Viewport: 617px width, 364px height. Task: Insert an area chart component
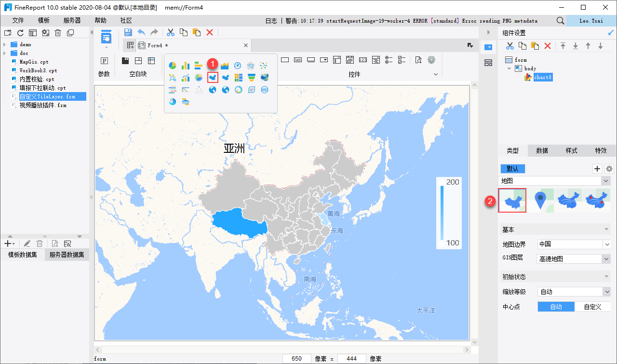click(225, 66)
